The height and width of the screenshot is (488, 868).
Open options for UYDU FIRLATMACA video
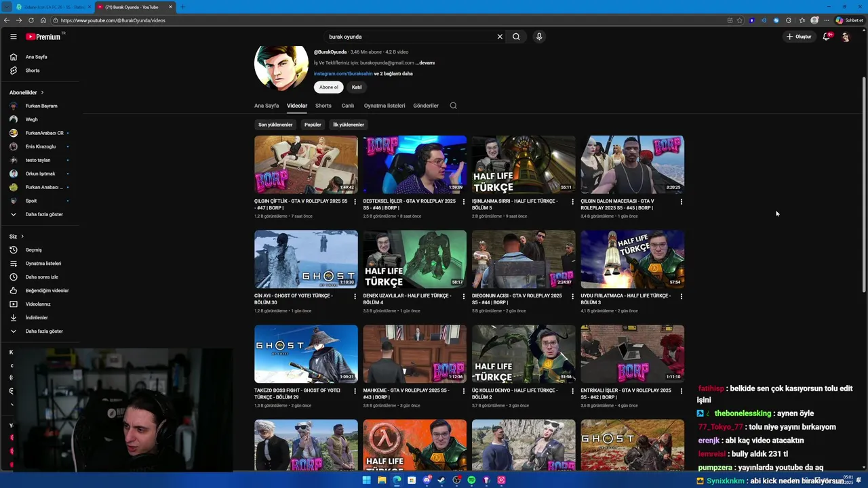pyautogui.click(x=681, y=296)
